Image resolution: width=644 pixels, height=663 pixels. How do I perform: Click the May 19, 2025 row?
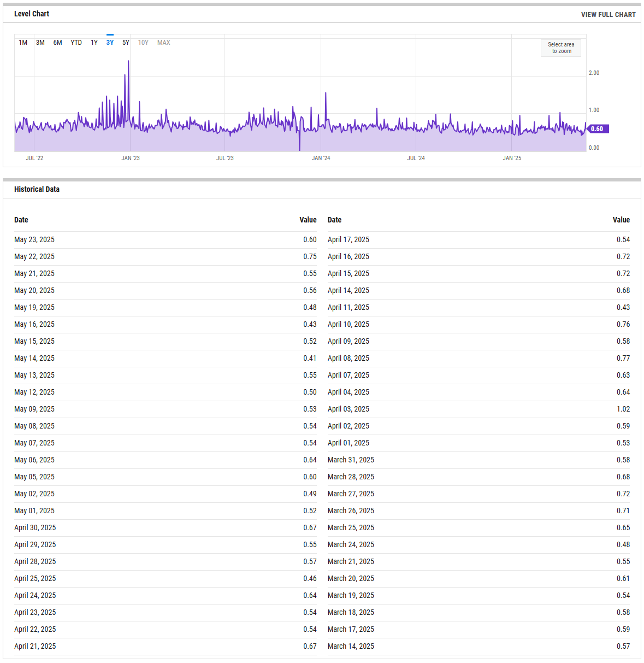click(x=166, y=307)
